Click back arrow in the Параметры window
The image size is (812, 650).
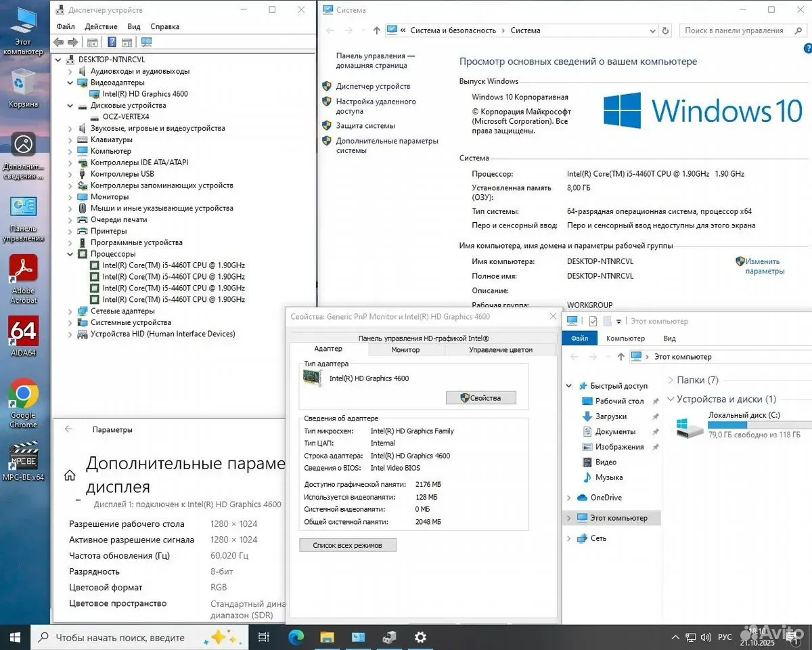click(68, 429)
